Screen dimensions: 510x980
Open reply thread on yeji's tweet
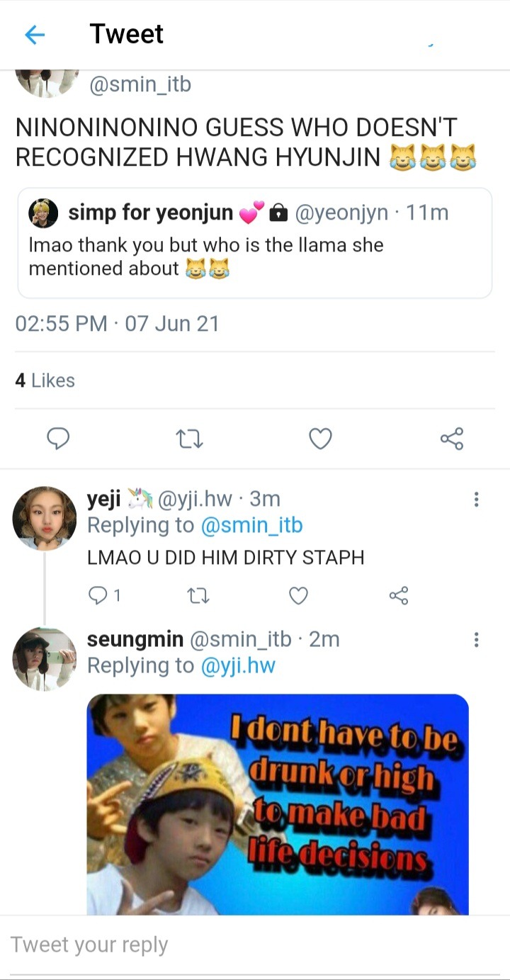click(103, 596)
